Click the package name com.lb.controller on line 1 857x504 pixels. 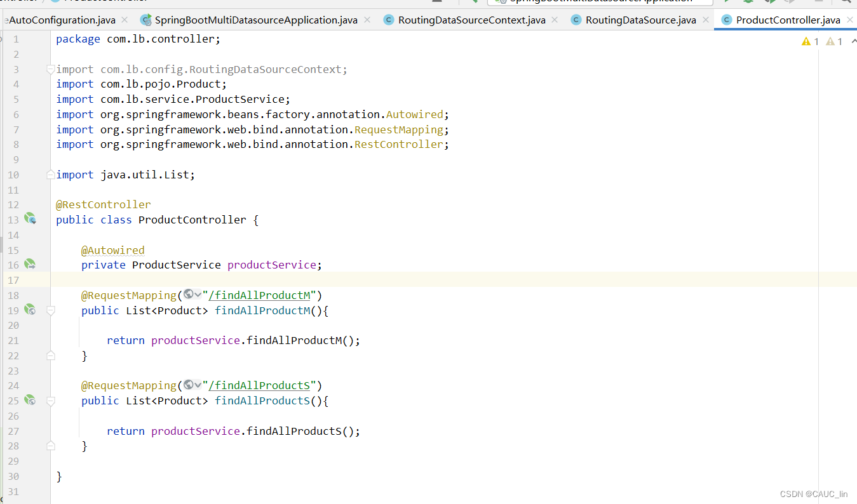(161, 39)
